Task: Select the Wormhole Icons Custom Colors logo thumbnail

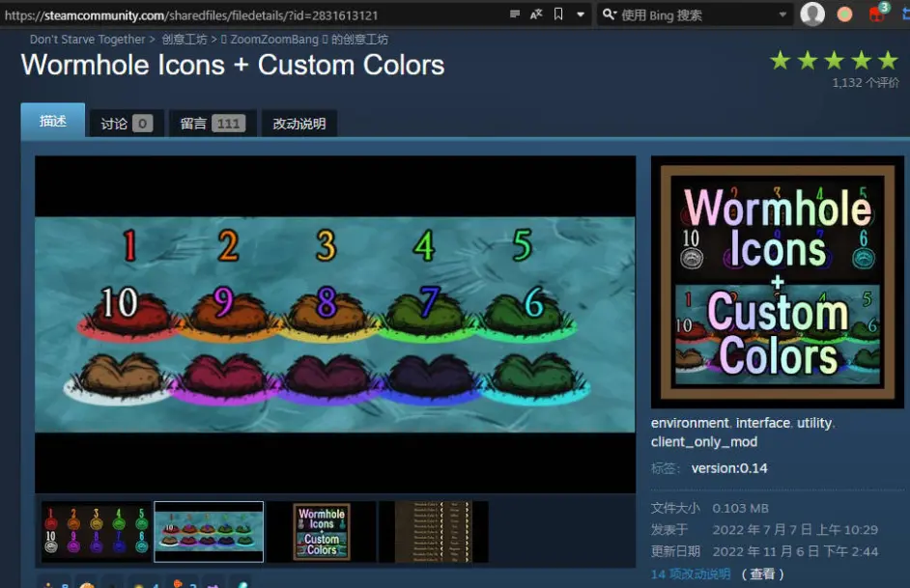Action: pyautogui.click(x=322, y=532)
